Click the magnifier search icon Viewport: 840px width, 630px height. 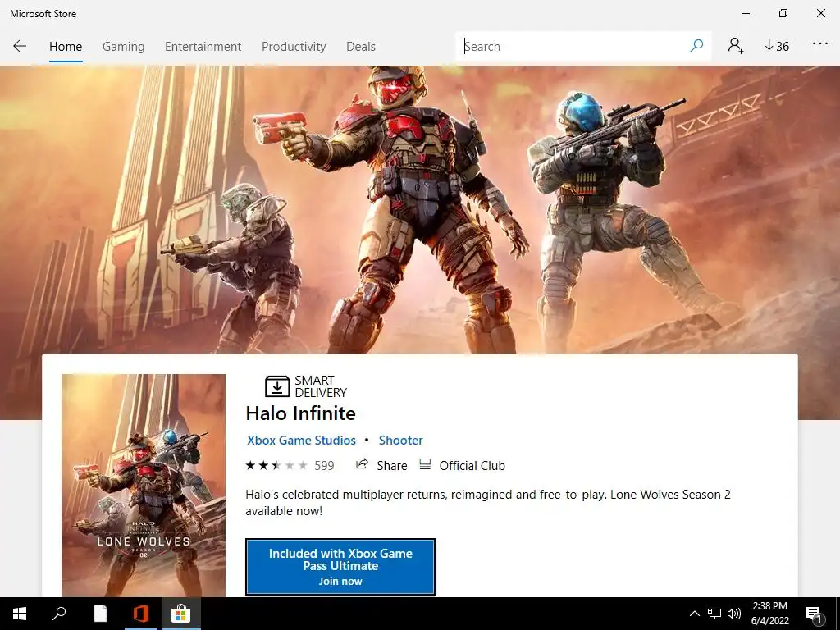tap(696, 46)
